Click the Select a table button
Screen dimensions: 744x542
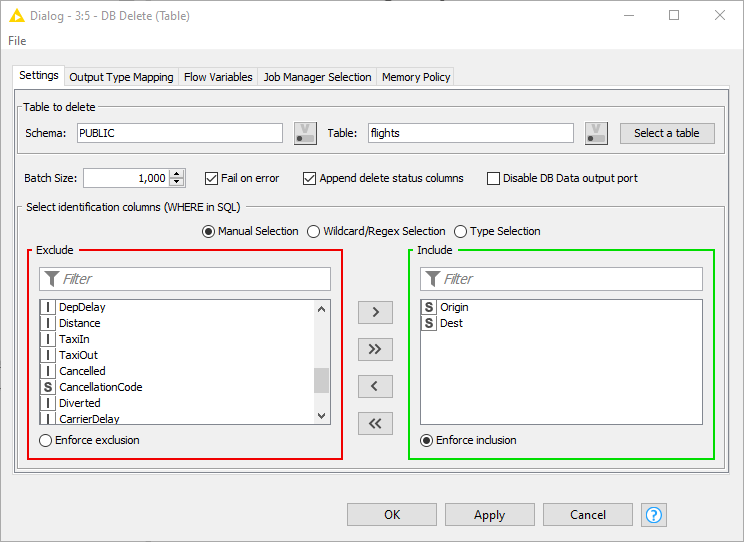pos(667,133)
